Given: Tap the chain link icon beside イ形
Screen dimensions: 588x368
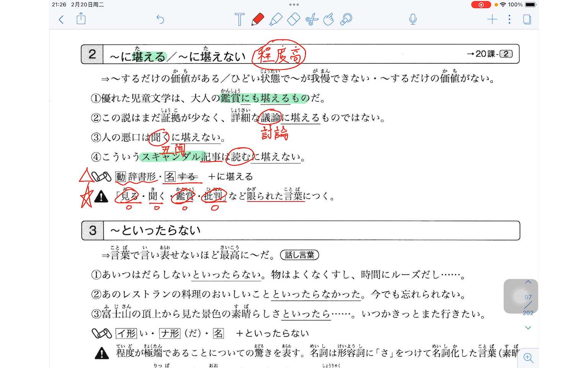Looking at the screenshot, I should pos(102,333).
